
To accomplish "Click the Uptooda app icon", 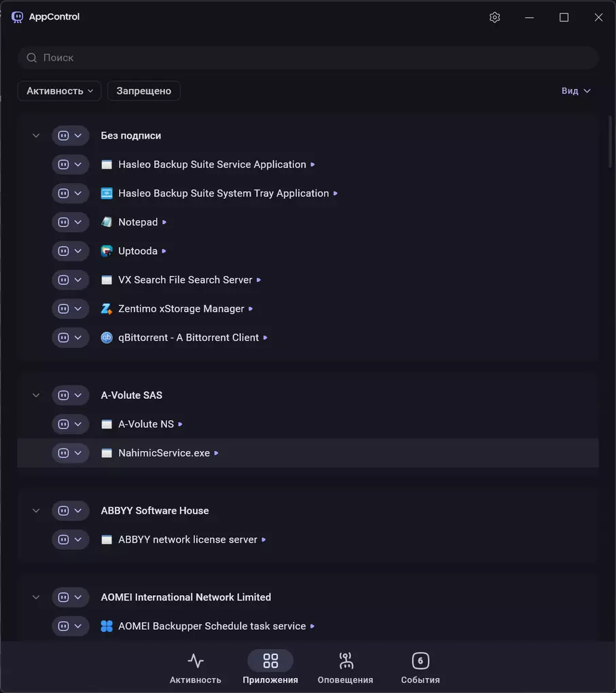I will [107, 251].
